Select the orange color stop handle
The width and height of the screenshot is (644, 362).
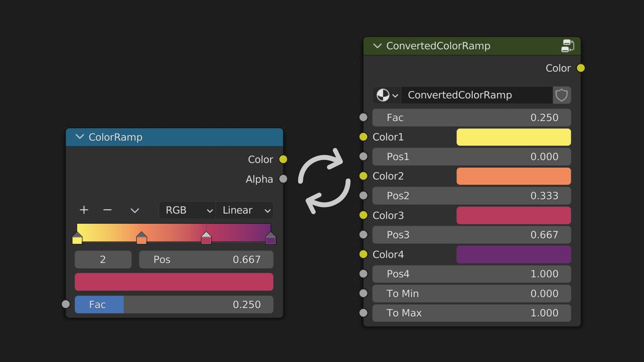tap(141, 238)
